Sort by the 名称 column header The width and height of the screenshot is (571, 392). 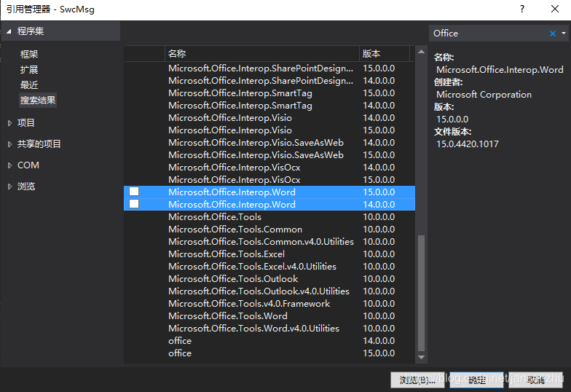click(262, 54)
